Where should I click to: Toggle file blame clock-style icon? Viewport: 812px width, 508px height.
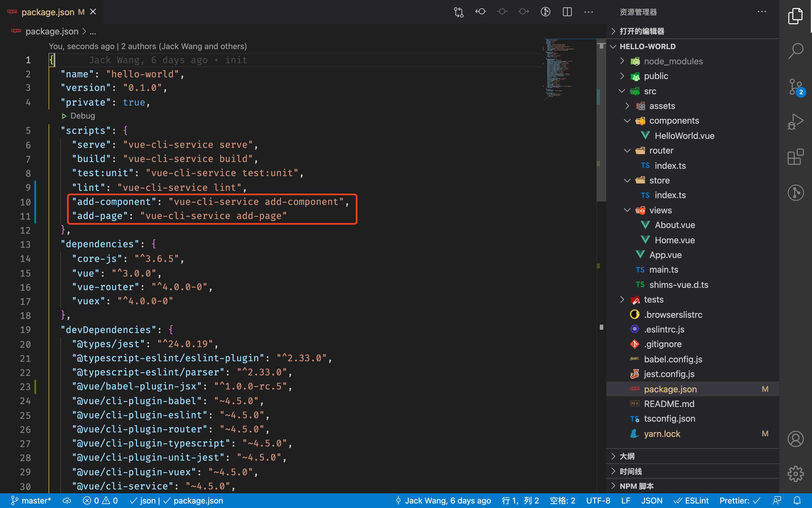(x=546, y=12)
